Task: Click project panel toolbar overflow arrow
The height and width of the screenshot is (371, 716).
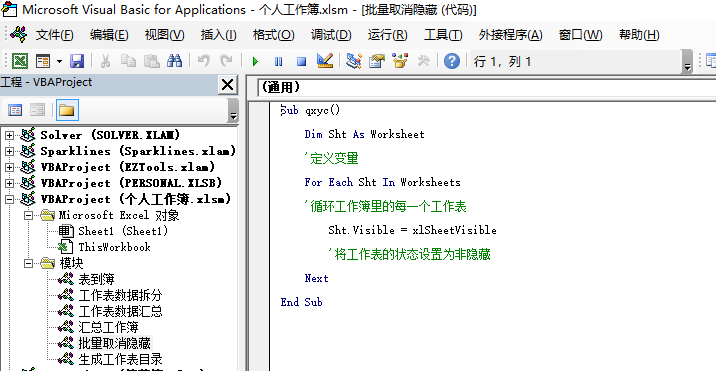Action: click(x=233, y=111)
